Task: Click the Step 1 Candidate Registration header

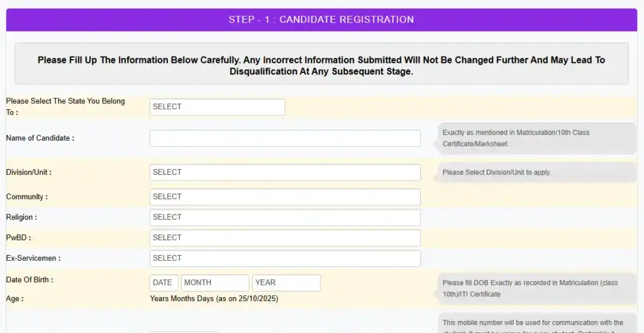Action: click(321, 19)
